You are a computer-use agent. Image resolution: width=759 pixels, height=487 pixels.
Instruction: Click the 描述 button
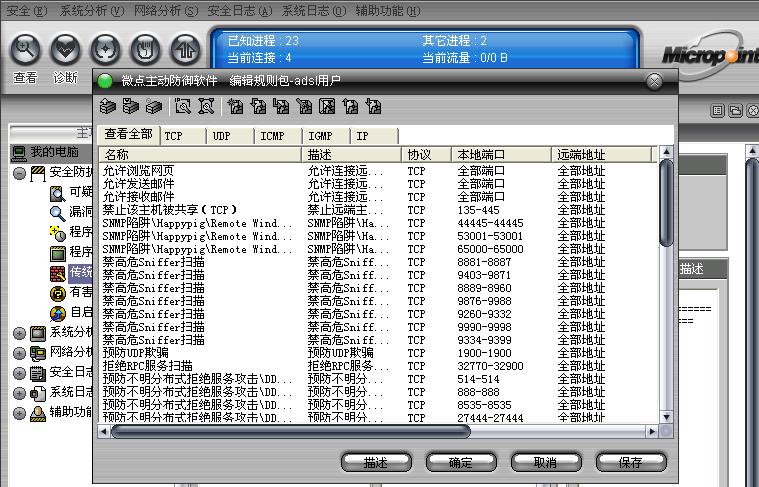[376, 462]
